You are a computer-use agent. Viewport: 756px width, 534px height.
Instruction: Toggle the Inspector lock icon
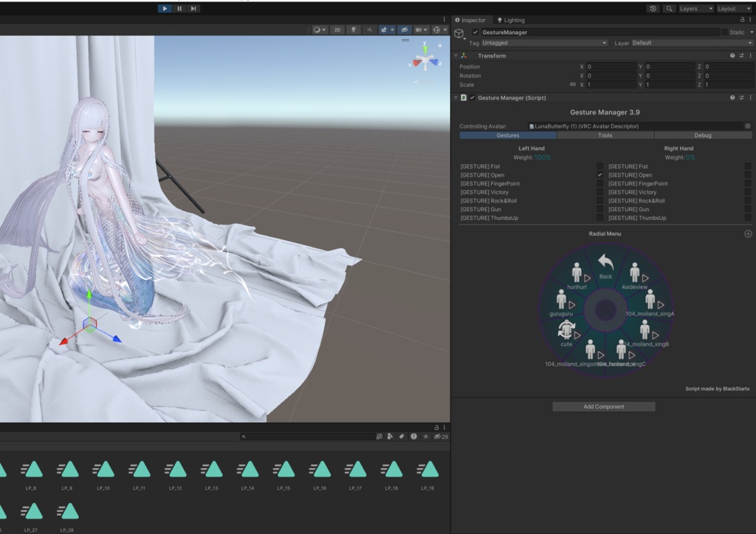(x=742, y=20)
